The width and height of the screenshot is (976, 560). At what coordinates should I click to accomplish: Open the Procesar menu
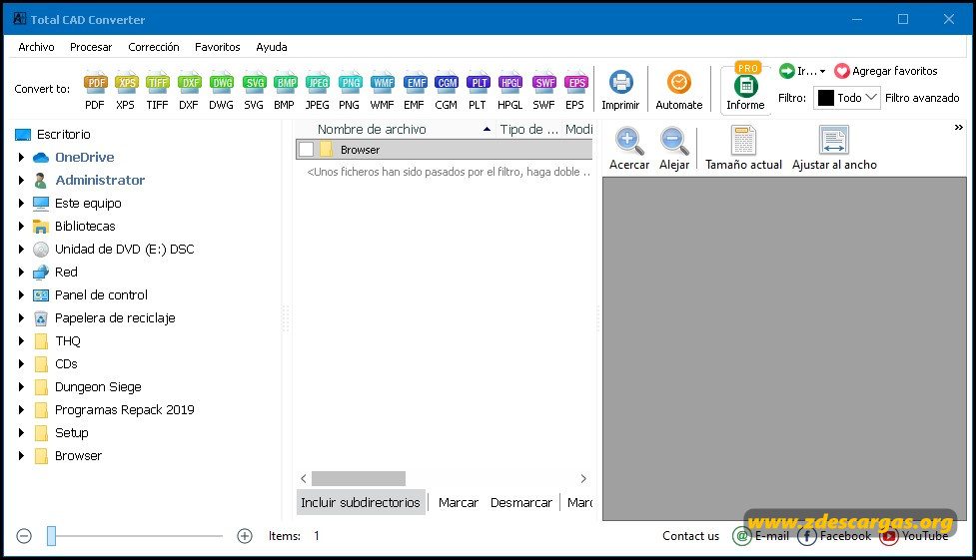(x=91, y=47)
